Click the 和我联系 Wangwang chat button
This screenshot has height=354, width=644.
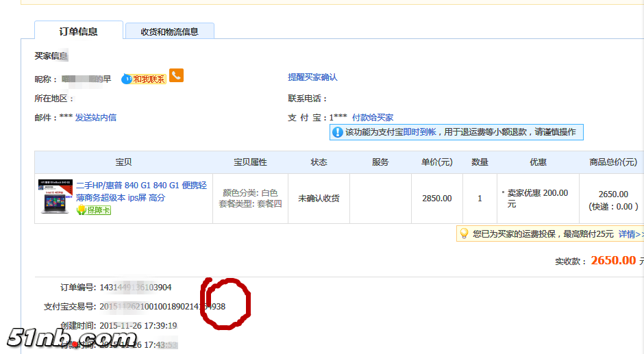[144, 79]
